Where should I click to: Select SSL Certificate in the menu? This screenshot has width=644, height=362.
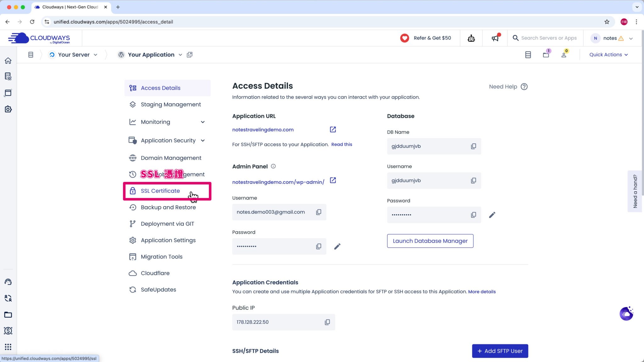coord(160,191)
